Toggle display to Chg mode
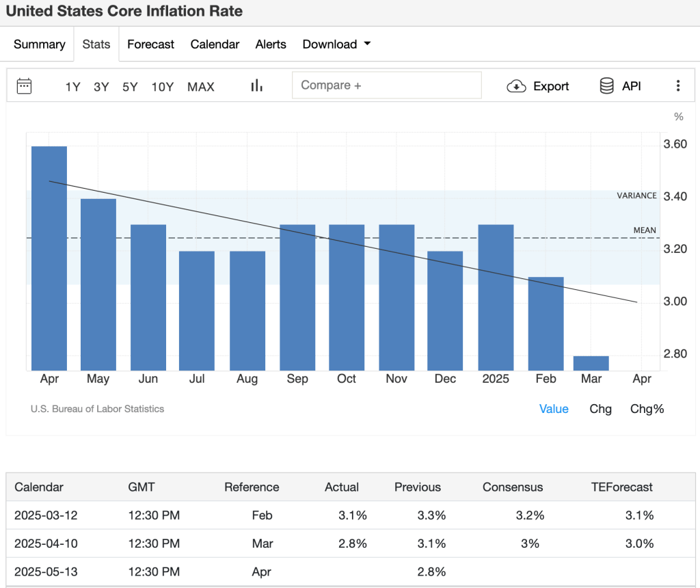 click(x=600, y=409)
